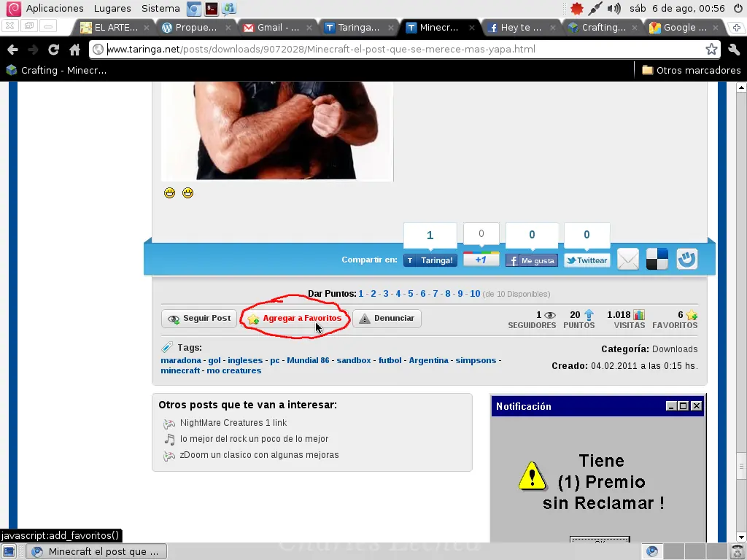Open the clock showing sáb 6 de ago
Screen dimensions: 747x560
[677, 8]
